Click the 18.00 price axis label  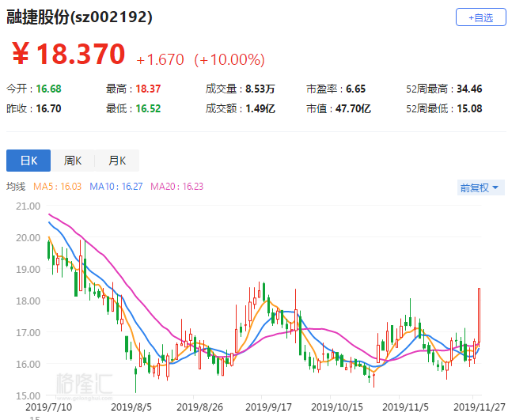pos(28,301)
